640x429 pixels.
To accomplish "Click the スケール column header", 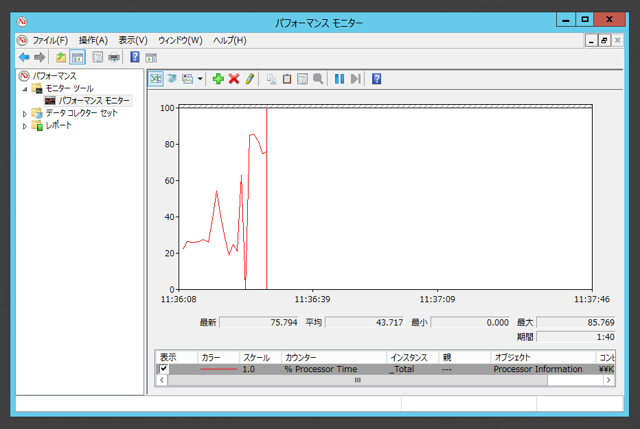I will click(260, 358).
